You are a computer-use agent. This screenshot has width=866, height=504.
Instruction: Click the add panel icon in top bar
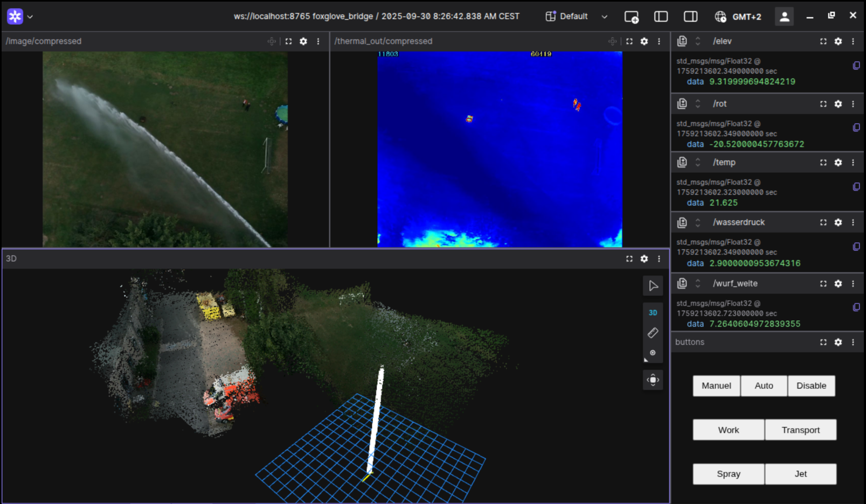631,17
